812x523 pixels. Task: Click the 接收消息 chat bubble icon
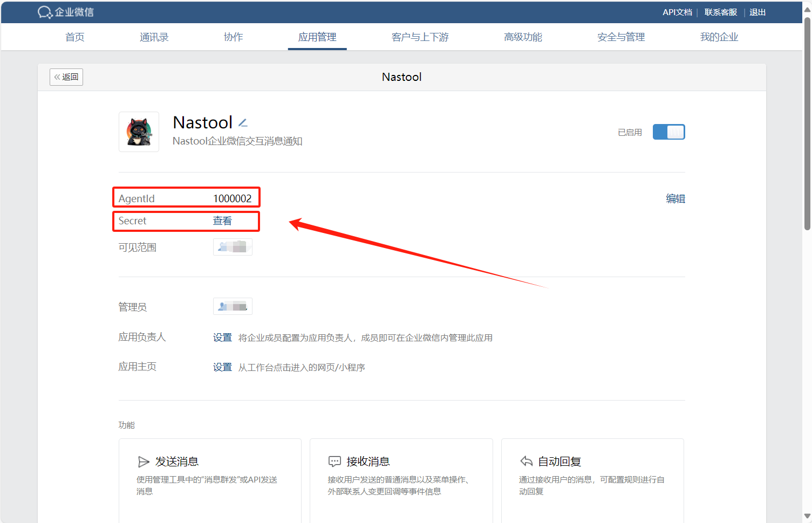coord(335,462)
